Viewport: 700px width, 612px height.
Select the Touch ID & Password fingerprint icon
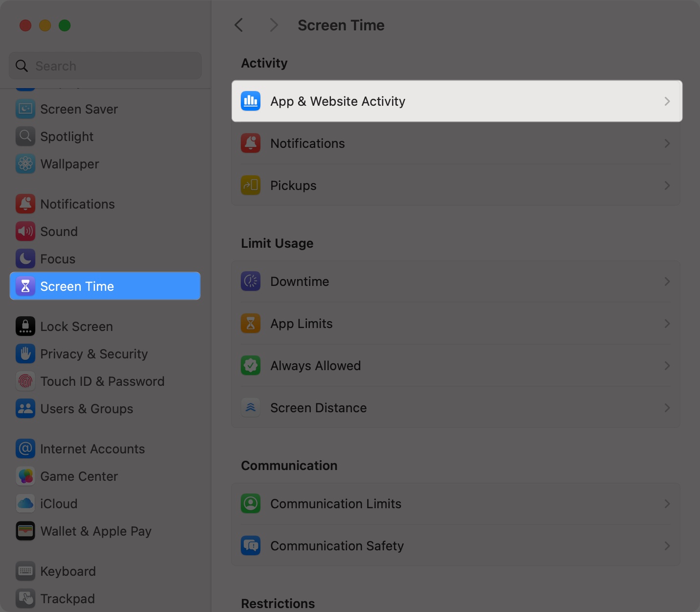point(25,381)
